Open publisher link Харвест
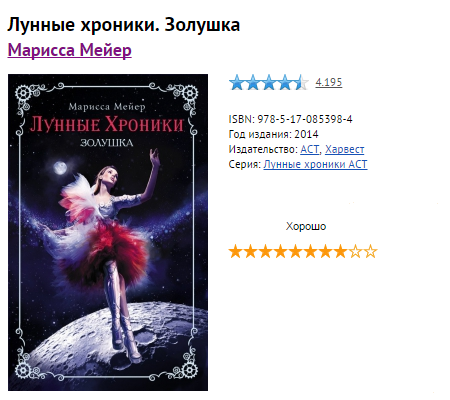The image size is (450, 400). (344, 149)
